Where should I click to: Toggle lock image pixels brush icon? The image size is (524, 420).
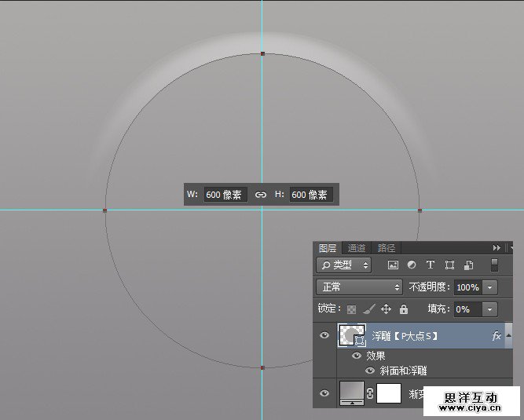pos(368,309)
